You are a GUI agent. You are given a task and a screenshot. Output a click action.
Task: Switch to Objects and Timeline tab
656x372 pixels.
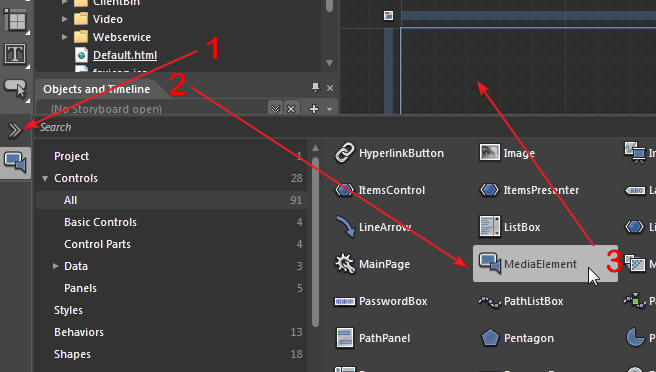96,89
